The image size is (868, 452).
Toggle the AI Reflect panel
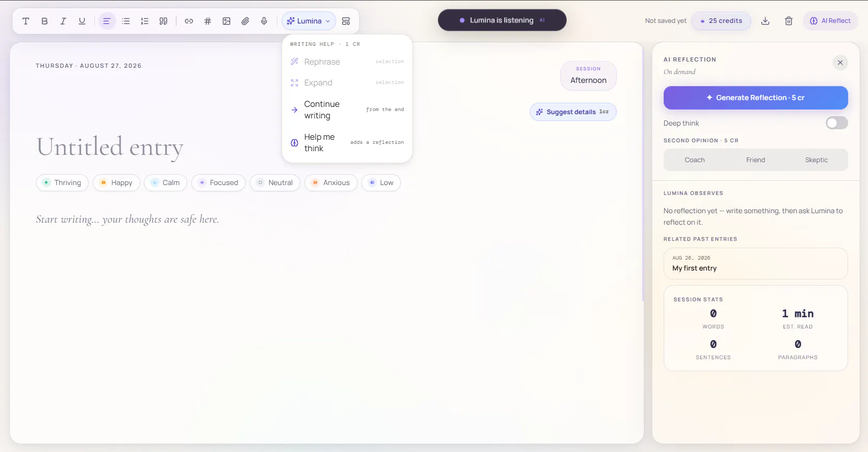830,21
